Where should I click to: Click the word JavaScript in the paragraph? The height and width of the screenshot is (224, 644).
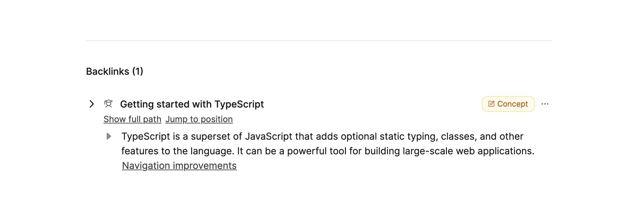(x=268, y=136)
